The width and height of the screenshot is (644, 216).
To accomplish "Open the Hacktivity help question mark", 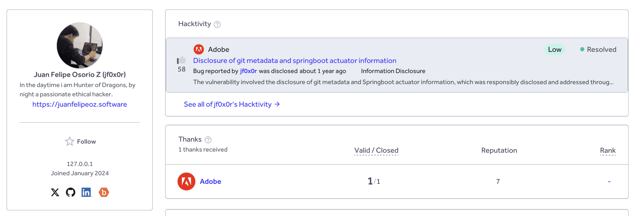I will tap(217, 24).
